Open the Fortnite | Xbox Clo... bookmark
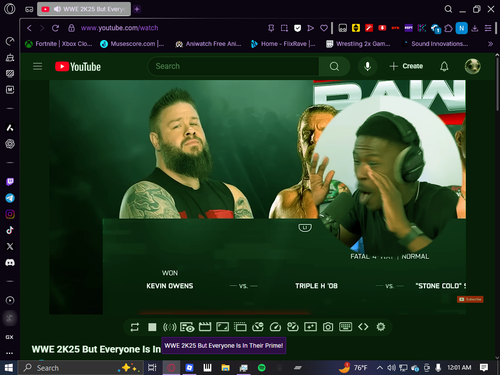Image resolution: width=500 pixels, height=375 pixels. (59, 44)
